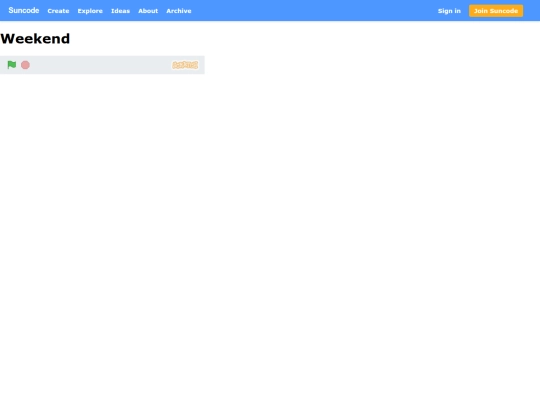The image size is (540, 405).
Task: Go to the Explore page
Action: 90,11
